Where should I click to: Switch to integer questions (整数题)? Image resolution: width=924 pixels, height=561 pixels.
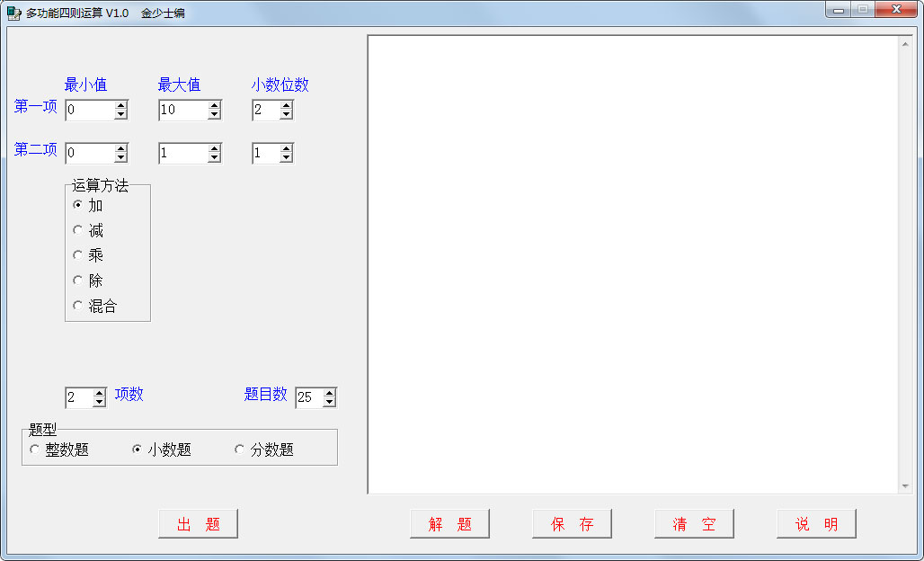[35, 450]
